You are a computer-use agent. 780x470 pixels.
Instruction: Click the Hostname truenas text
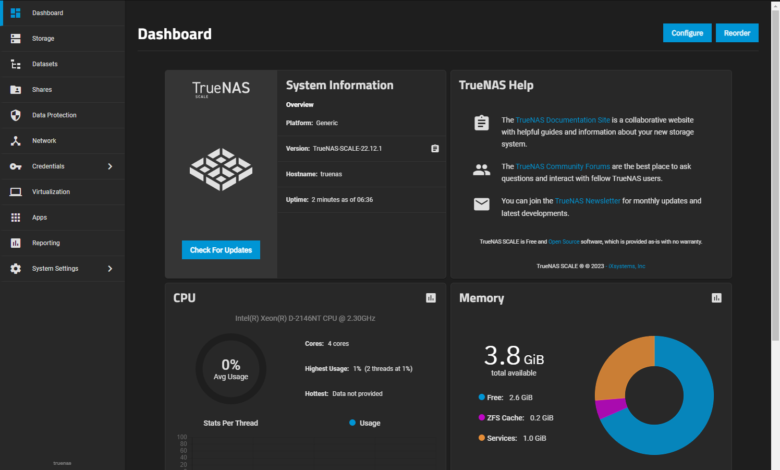tap(314, 174)
